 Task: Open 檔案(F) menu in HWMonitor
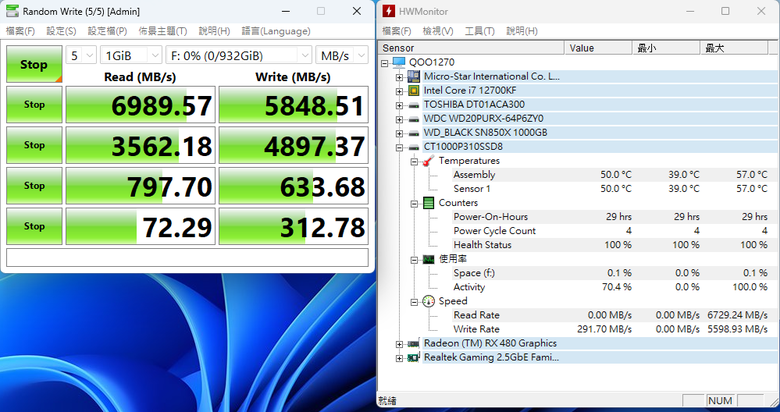click(396, 31)
